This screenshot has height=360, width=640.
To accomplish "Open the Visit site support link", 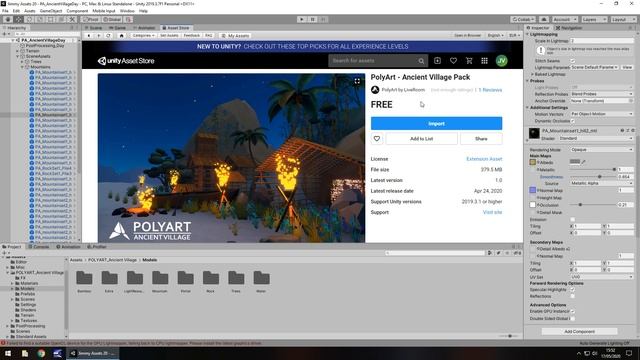I will [492, 212].
